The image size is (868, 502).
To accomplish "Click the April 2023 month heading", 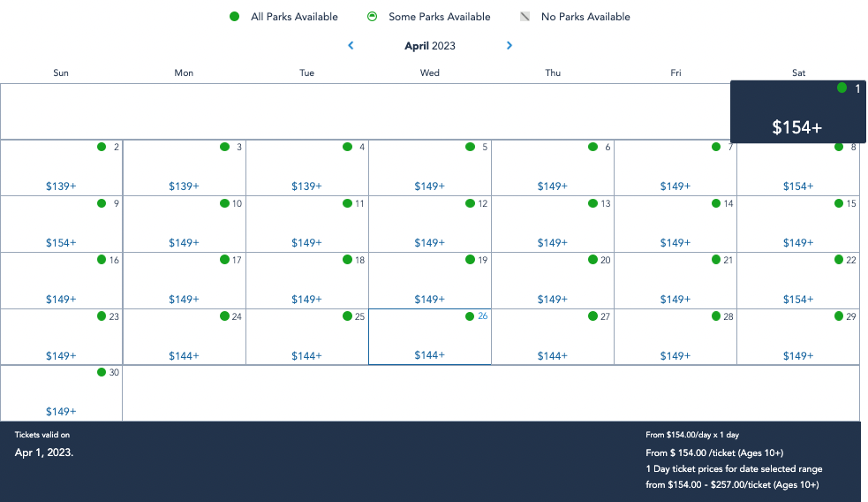I will point(430,46).
